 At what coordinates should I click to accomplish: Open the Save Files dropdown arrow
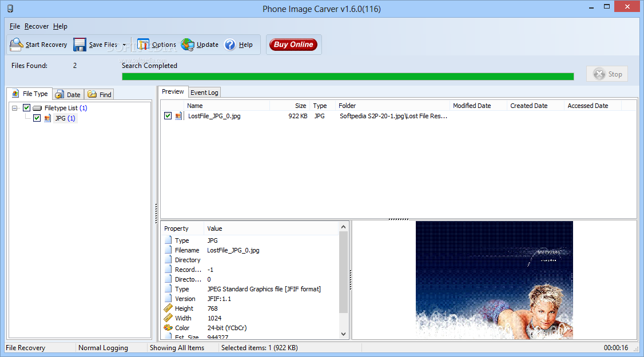click(x=124, y=45)
